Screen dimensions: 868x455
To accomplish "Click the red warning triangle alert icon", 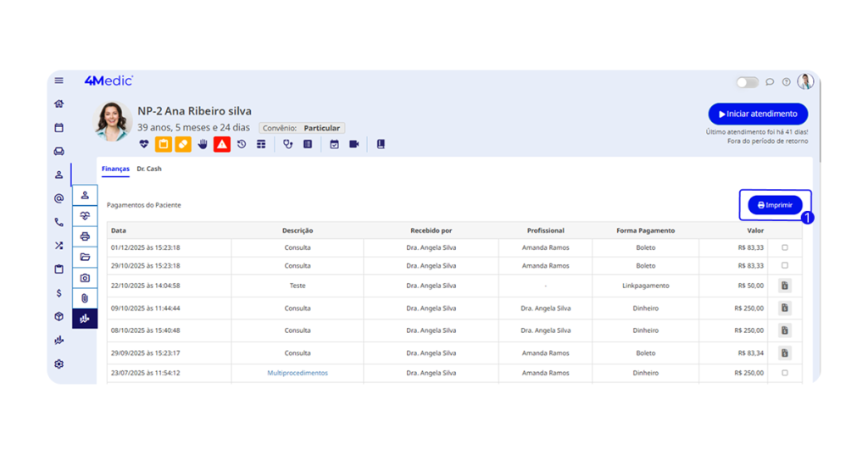I will tap(222, 144).
